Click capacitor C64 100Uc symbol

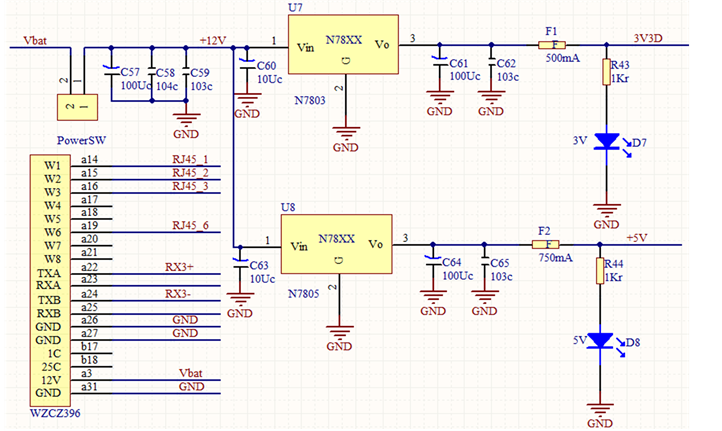pos(432,262)
